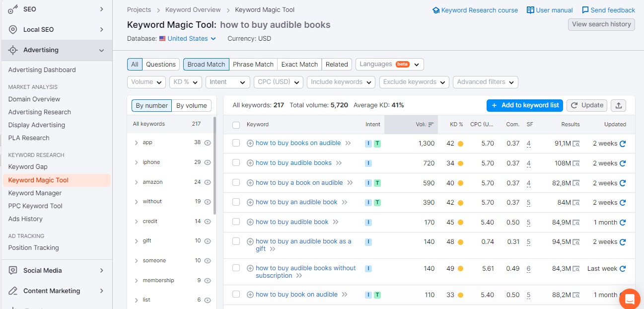Open the Volume filter dropdown

point(146,82)
